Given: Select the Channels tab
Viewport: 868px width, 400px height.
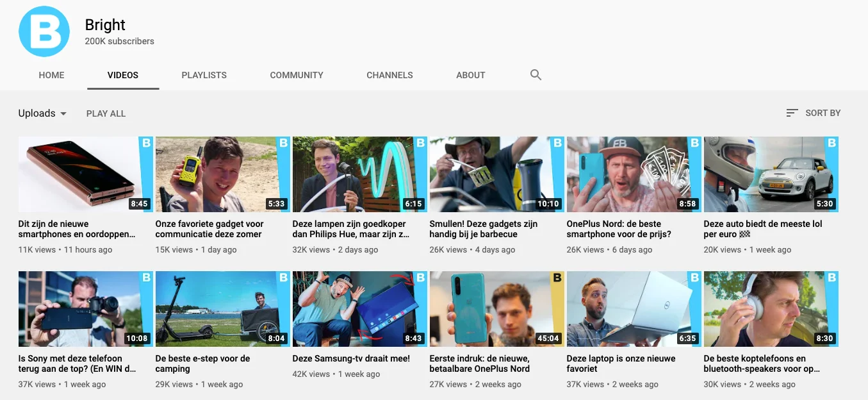Looking at the screenshot, I should (389, 75).
